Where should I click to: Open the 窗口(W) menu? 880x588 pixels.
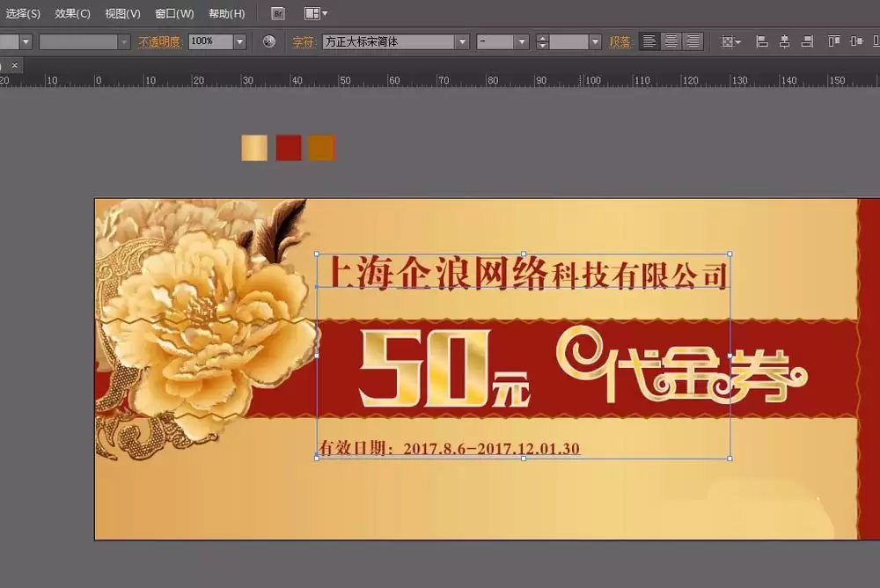[x=174, y=13]
